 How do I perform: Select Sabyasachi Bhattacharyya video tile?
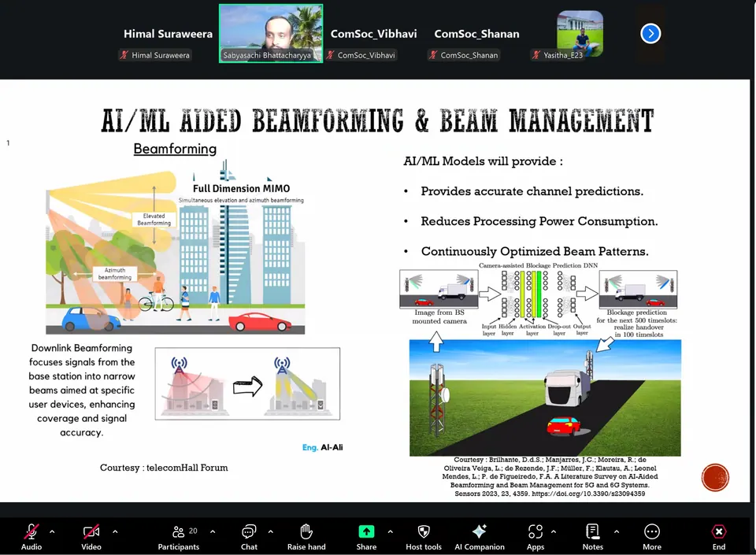point(271,33)
